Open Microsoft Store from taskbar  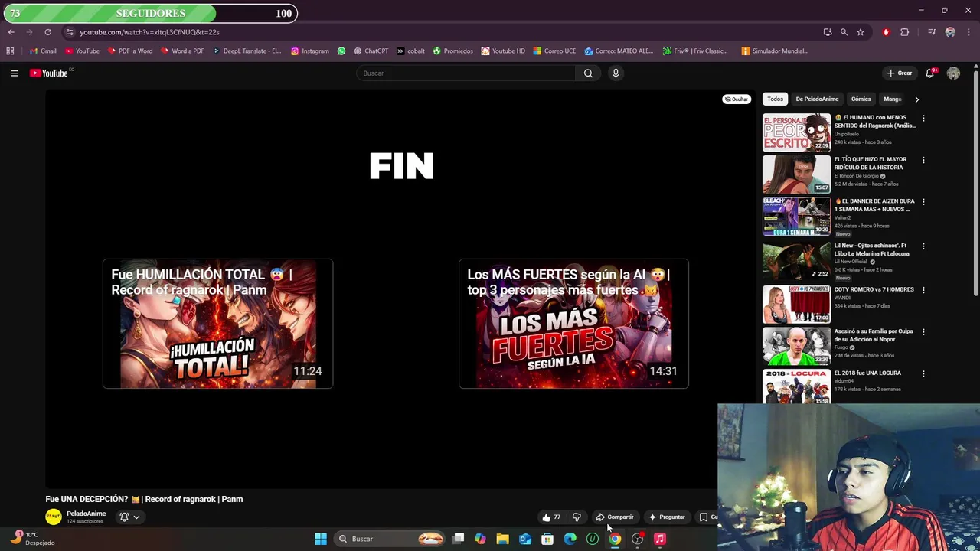(547, 539)
